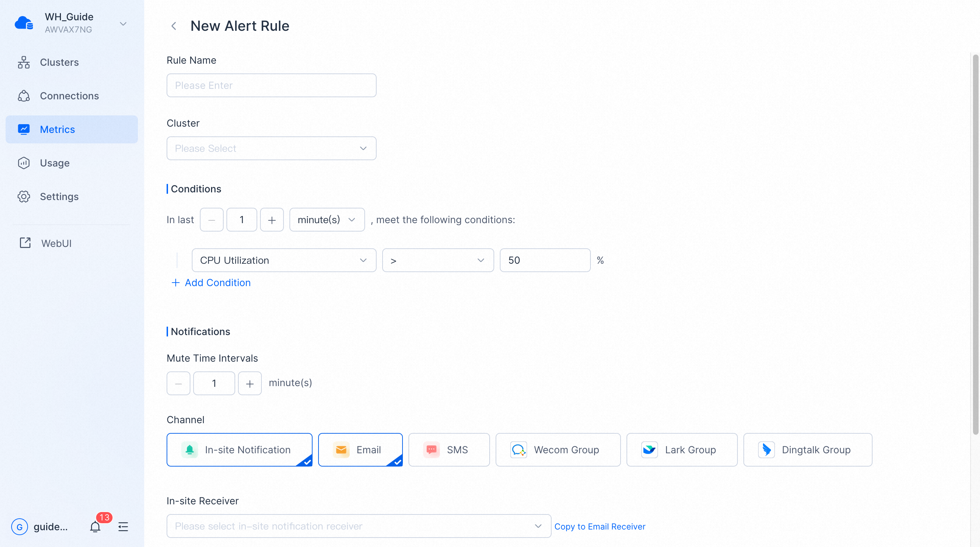Image resolution: width=980 pixels, height=547 pixels.
Task: Open the minute(s) time unit dropdown
Action: [x=327, y=220]
